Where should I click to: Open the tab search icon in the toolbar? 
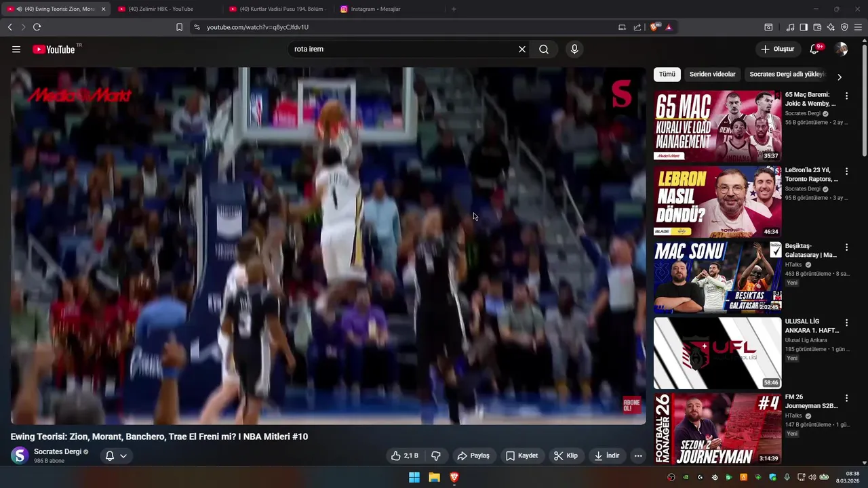click(768, 27)
